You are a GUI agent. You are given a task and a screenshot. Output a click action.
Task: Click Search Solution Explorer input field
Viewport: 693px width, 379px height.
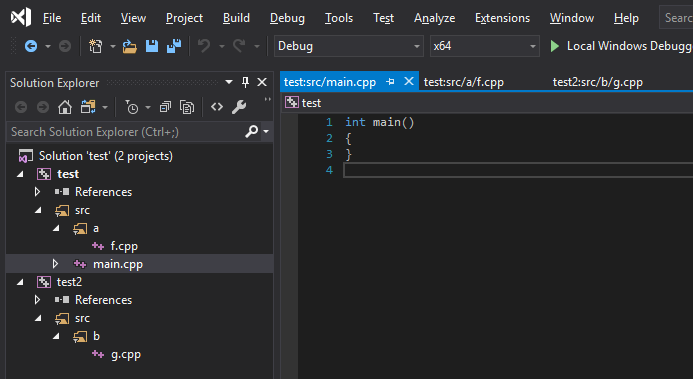pyautogui.click(x=126, y=132)
